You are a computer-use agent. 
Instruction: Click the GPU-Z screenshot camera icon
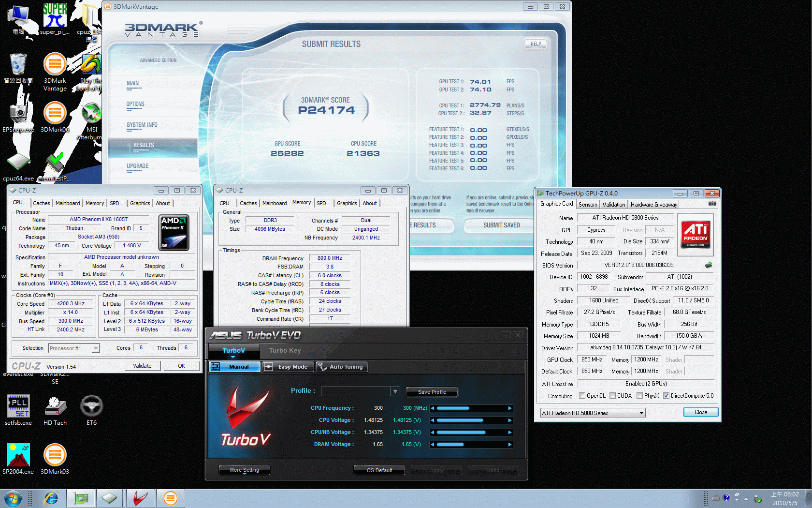click(x=712, y=204)
